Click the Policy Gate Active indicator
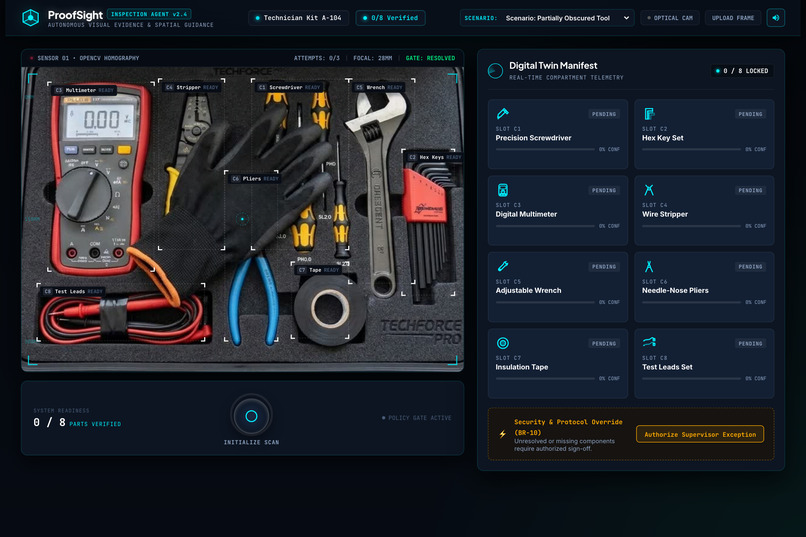Image resolution: width=806 pixels, height=537 pixels. click(417, 418)
